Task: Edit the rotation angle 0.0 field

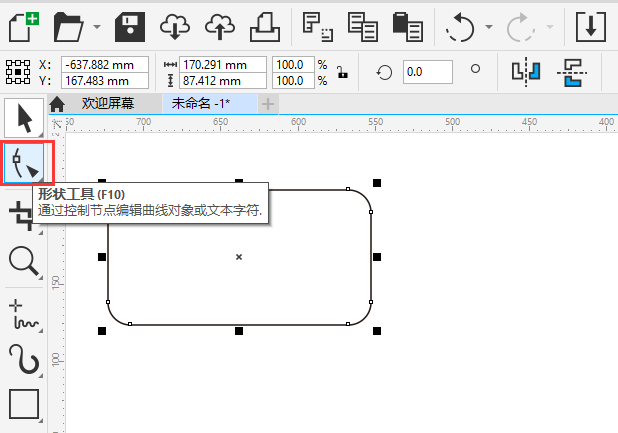Action: [x=428, y=72]
